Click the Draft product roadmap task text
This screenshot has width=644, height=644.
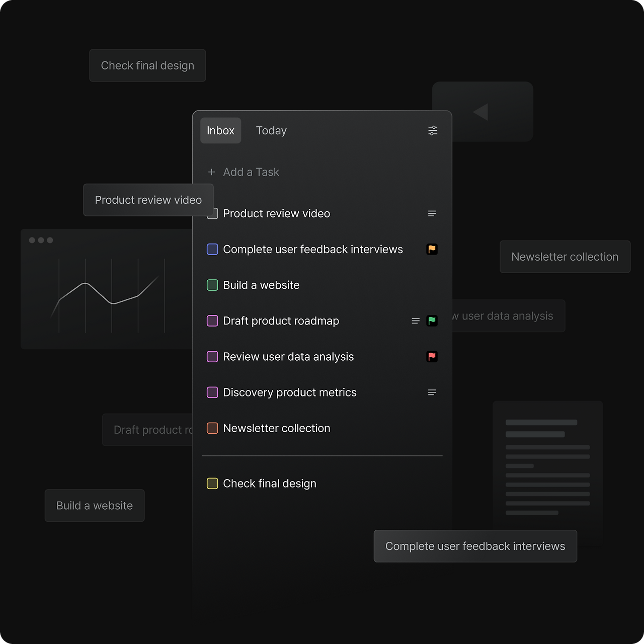point(281,320)
